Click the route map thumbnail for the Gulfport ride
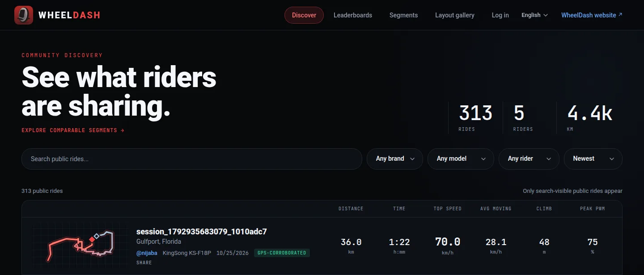Viewport: 644px width, 275px height. (80, 246)
